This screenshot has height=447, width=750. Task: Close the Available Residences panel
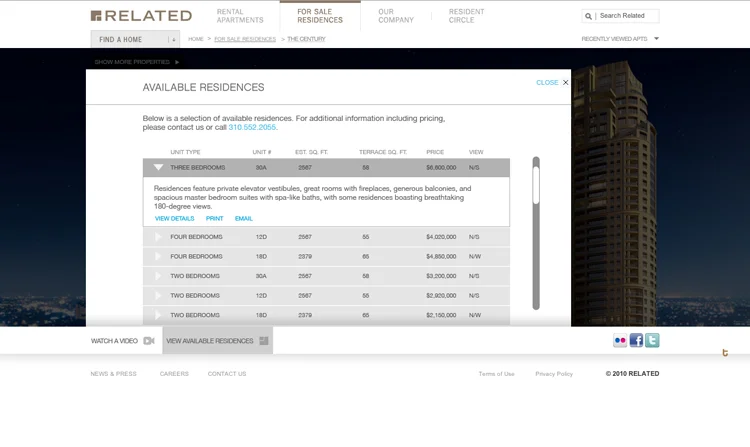click(x=552, y=83)
